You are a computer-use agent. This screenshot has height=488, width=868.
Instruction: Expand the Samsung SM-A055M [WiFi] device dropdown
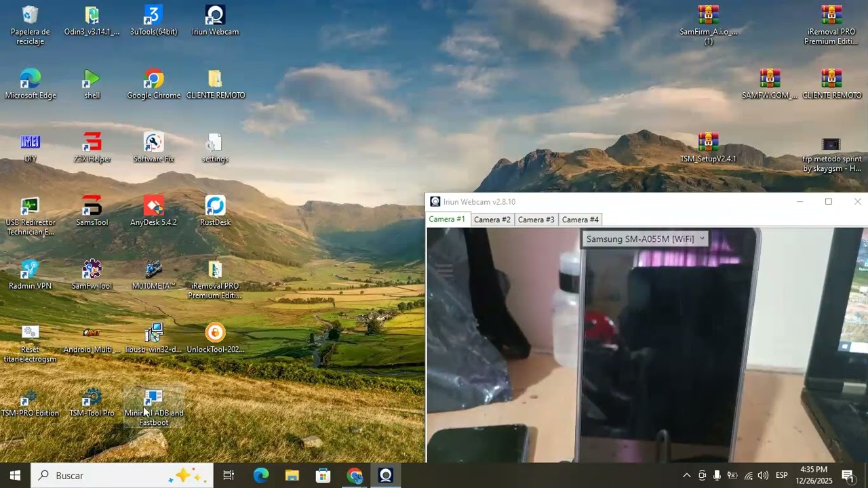click(646, 239)
